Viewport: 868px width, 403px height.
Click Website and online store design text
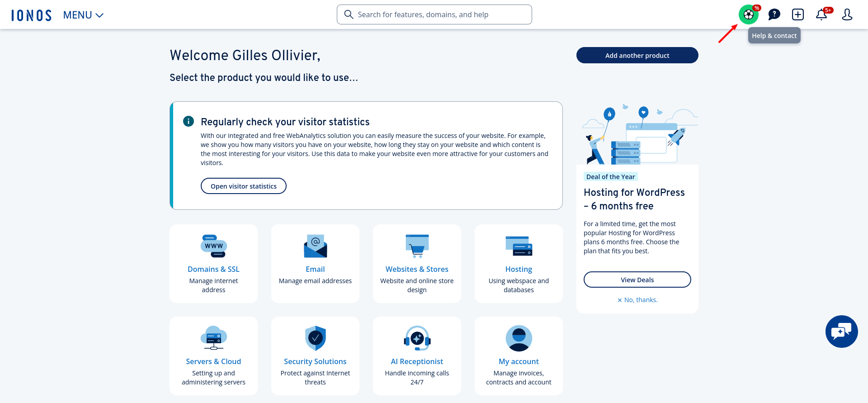pyautogui.click(x=417, y=285)
